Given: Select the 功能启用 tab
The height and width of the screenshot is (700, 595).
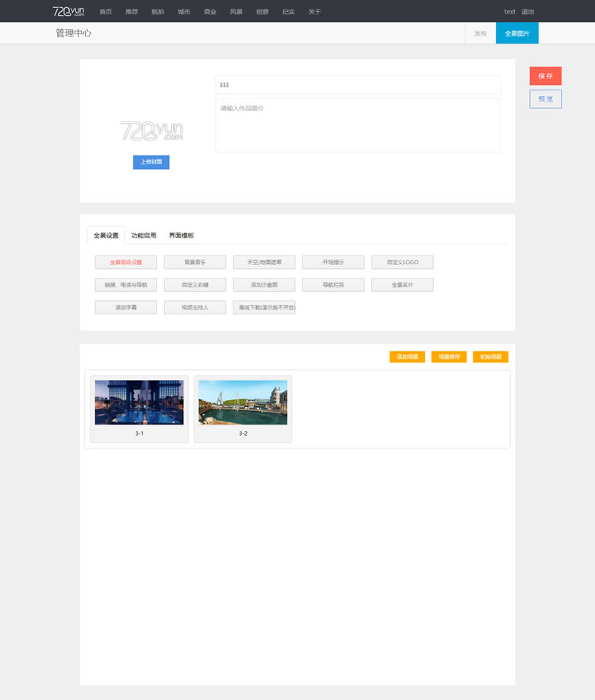Looking at the screenshot, I should [x=144, y=235].
